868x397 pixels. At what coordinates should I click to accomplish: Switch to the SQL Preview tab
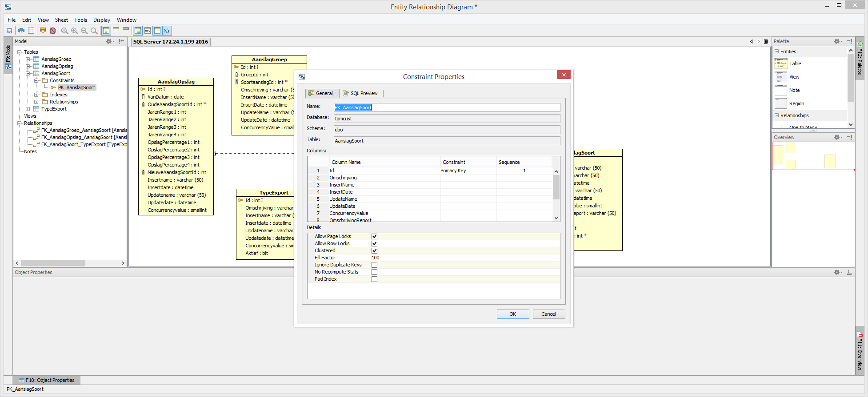point(360,93)
